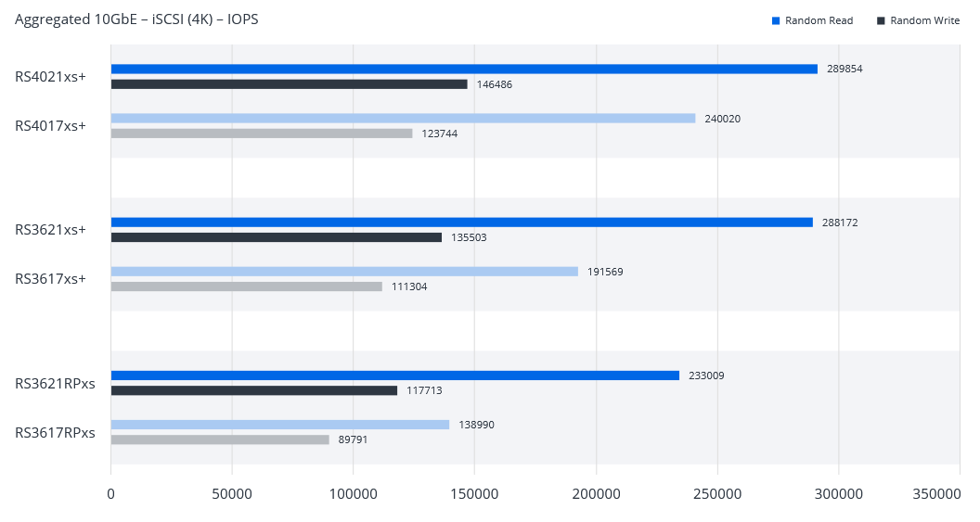Click the value 233009
The image size is (980, 522).
706,376
